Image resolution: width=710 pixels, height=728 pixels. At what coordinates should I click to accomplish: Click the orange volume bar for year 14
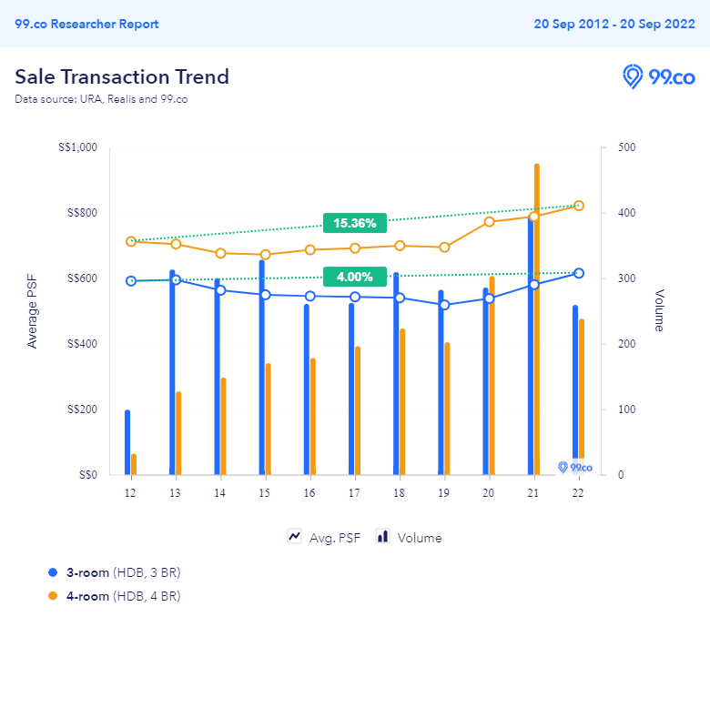[223, 426]
